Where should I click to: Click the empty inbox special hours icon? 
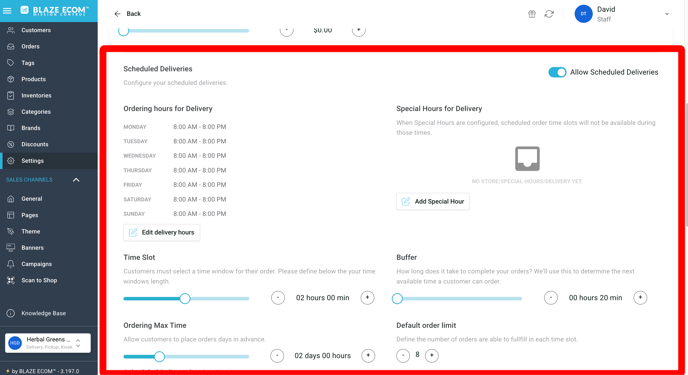click(527, 158)
